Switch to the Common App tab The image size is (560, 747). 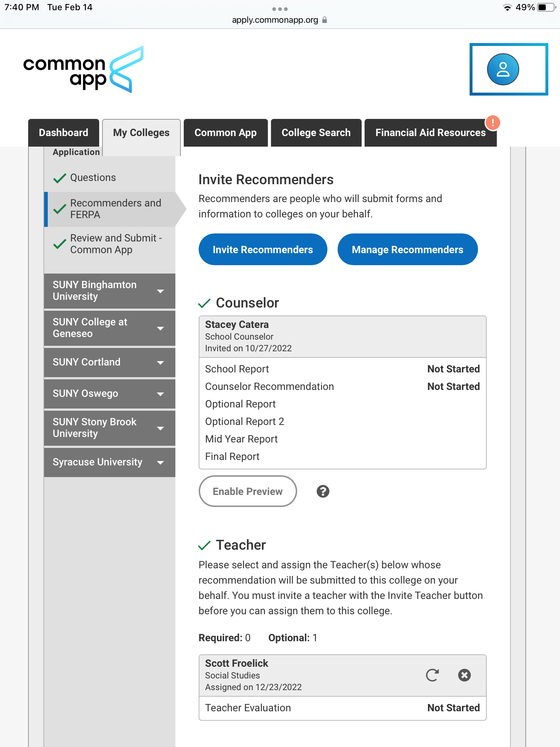tap(226, 133)
